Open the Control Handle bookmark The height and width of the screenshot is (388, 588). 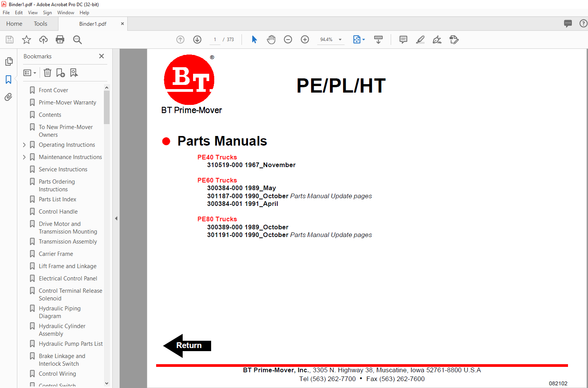pos(58,212)
